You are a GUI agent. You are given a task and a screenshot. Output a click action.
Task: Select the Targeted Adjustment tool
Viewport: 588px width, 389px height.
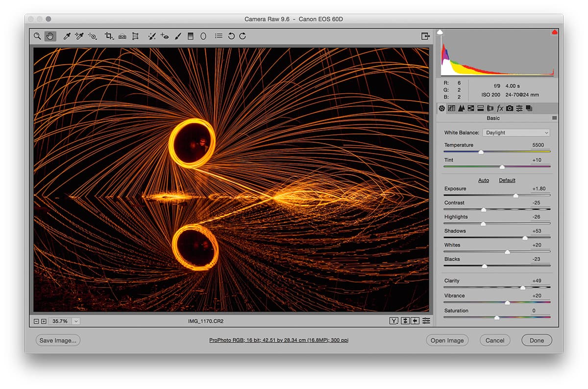coord(93,36)
